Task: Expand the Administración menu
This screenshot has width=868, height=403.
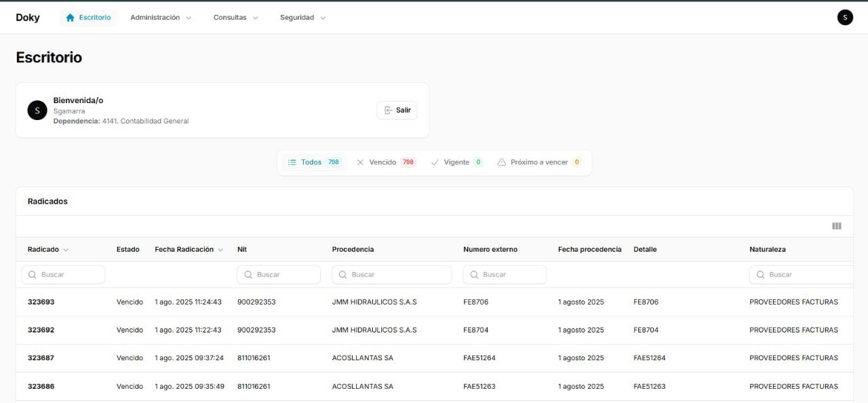Action: [161, 18]
